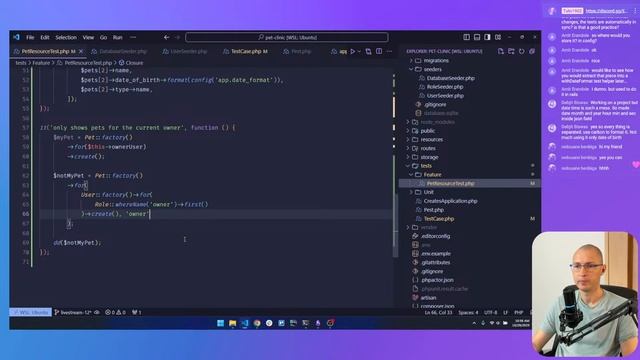640x360 pixels.
Task: Toggle the secondary side bar layout icon
Action: 487,37
